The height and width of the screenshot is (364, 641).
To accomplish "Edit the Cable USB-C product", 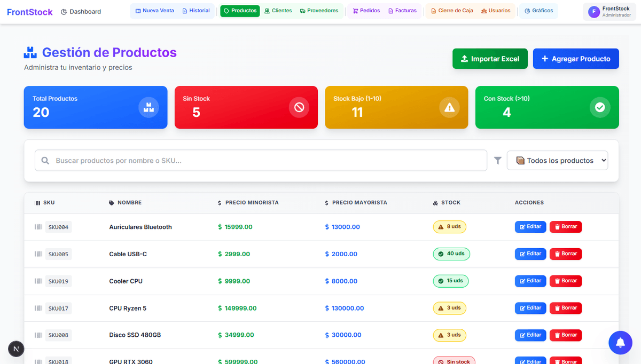I will pos(530,254).
